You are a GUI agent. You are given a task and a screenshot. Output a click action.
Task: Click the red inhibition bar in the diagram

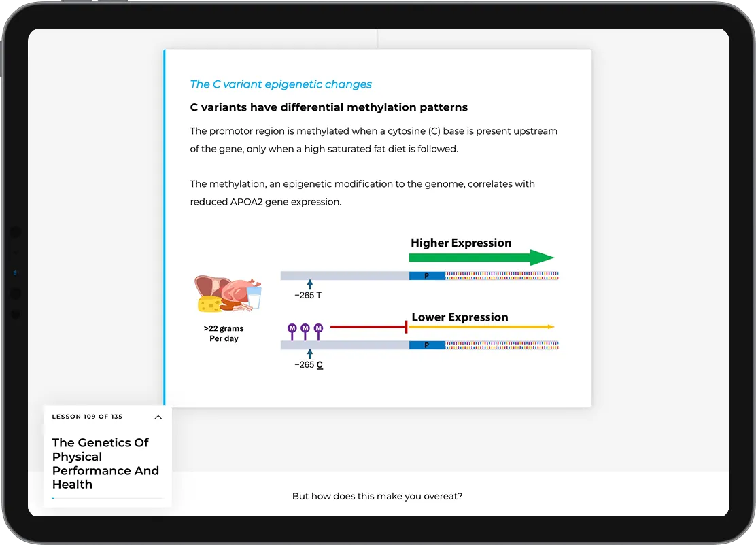[369, 327]
